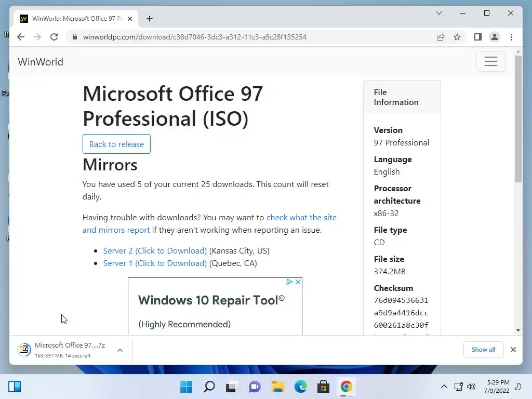Open the volume tray icon
The image size is (532, 399).
click(x=471, y=387)
